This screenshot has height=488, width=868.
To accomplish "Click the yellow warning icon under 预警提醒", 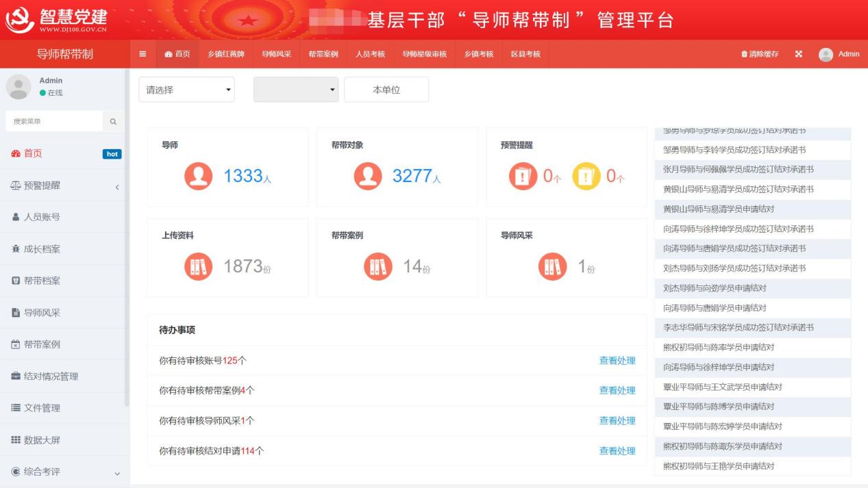I will point(586,176).
